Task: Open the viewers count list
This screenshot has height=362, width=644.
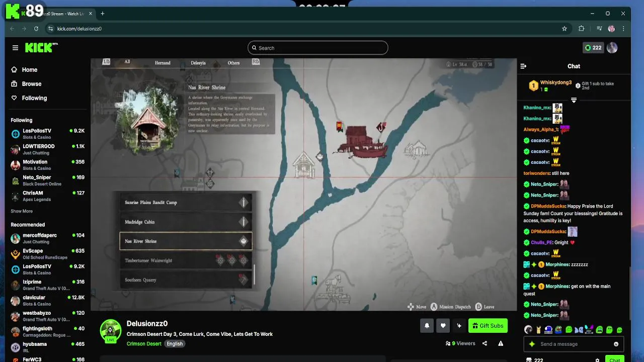Action: (x=460, y=344)
